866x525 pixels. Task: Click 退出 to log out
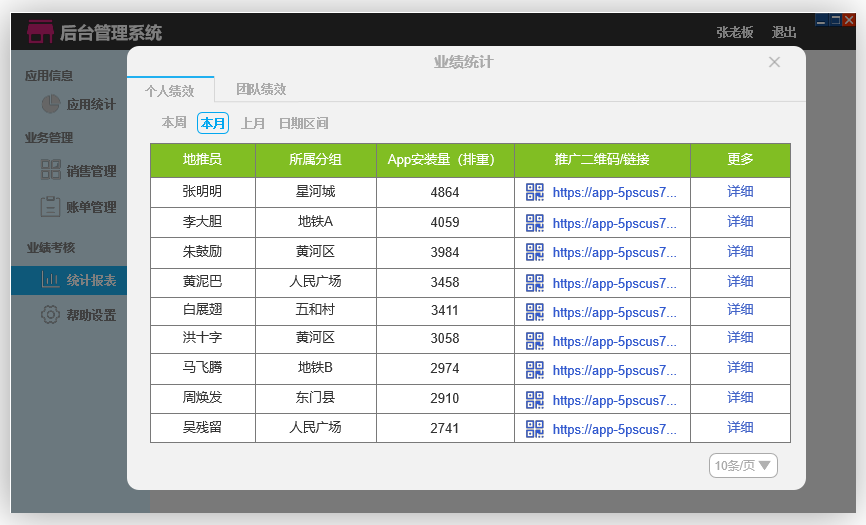click(784, 32)
